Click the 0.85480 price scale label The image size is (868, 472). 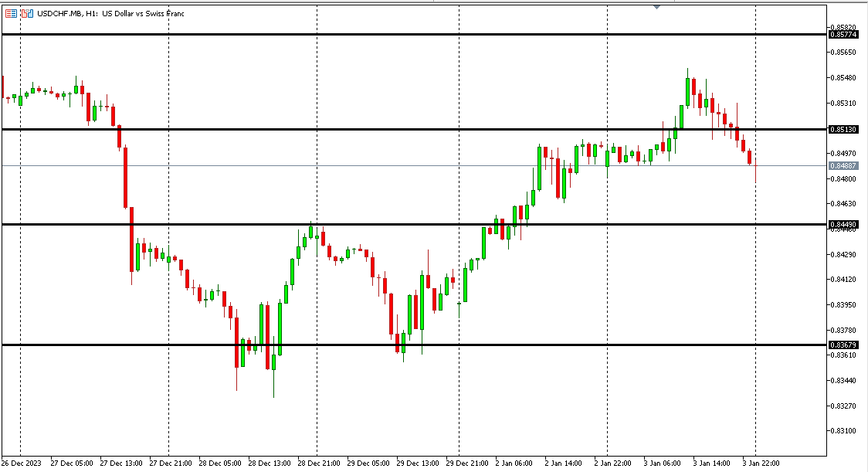point(843,77)
